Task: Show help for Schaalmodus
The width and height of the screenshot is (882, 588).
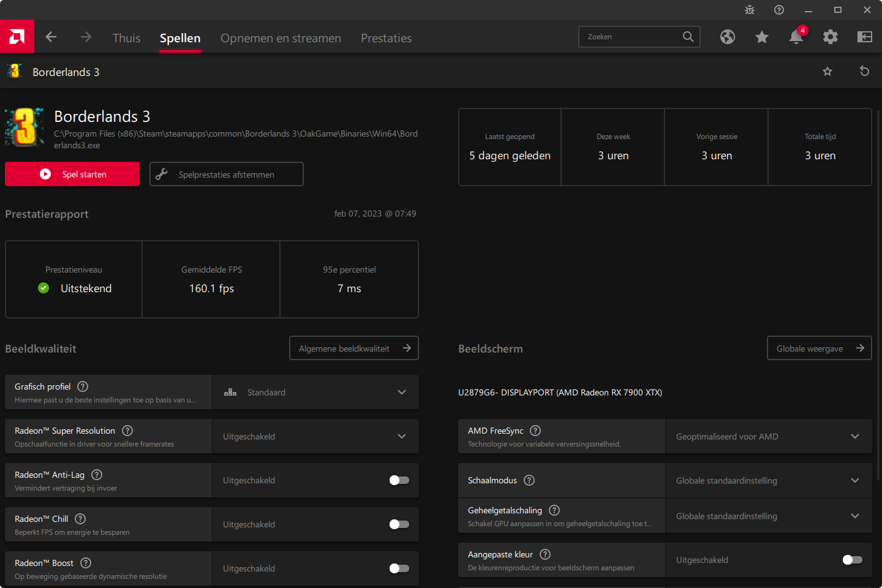Action: (529, 480)
